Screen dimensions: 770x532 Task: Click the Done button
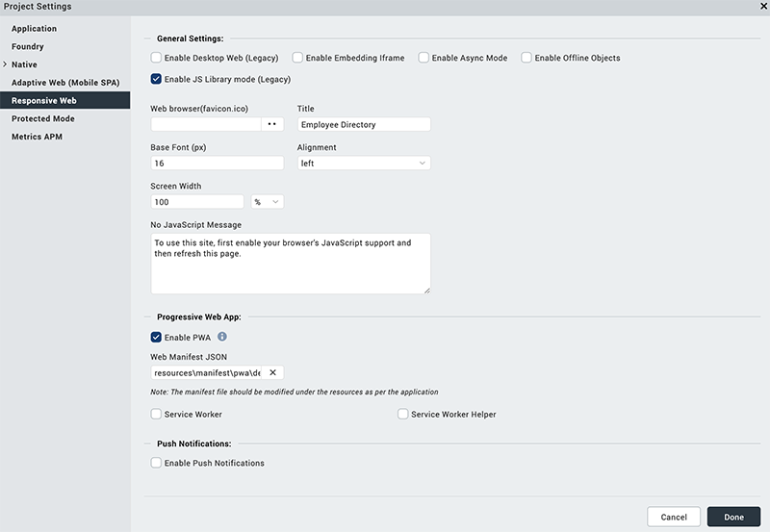[x=733, y=518]
